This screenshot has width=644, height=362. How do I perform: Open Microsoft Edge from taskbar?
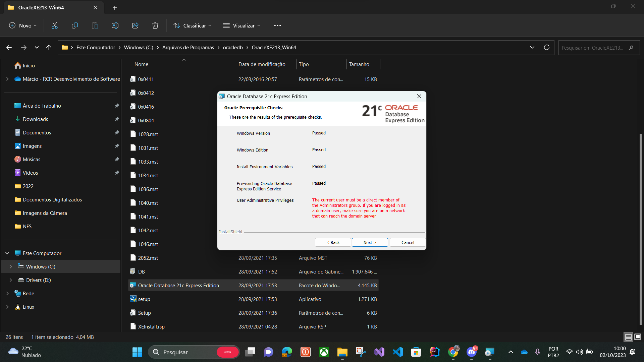[x=287, y=352]
